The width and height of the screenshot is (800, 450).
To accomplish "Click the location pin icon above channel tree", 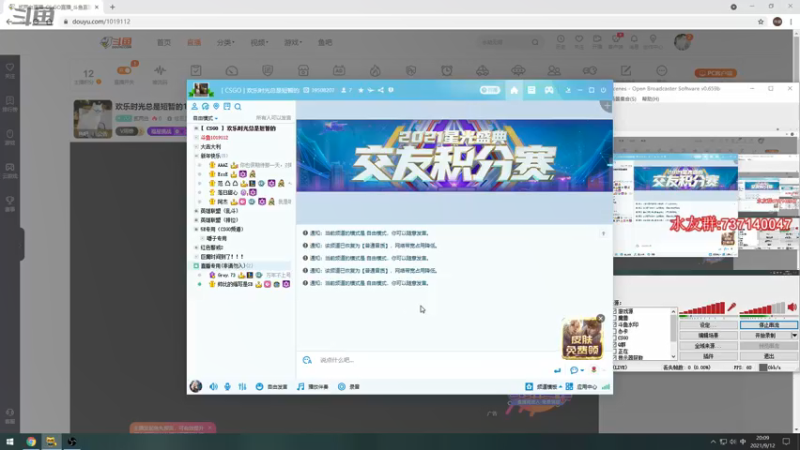I will point(216,107).
